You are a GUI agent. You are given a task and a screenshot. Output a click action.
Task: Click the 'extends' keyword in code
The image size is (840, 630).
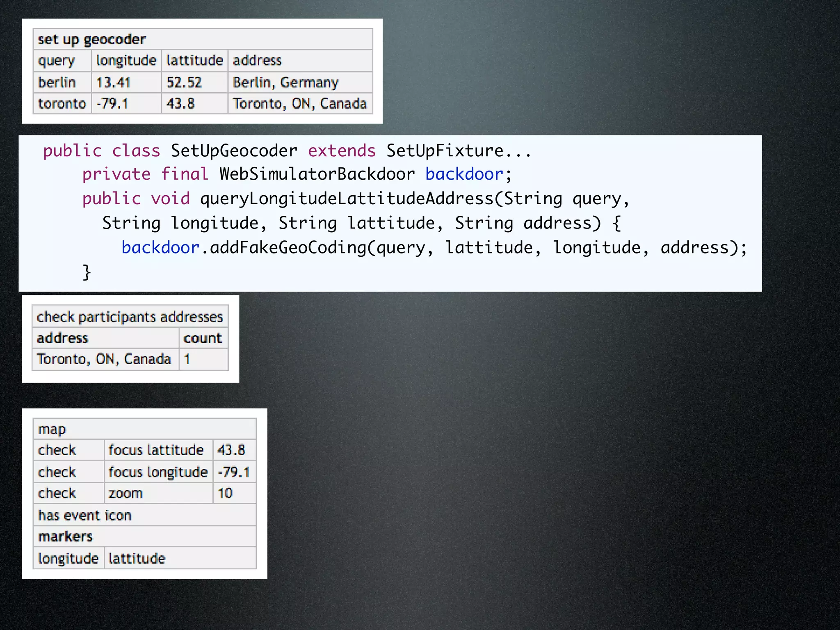(x=342, y=151)
